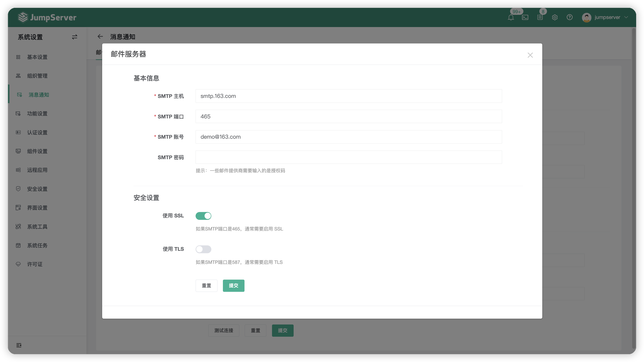Click 提交 button in the dialog

coord(234,286)
